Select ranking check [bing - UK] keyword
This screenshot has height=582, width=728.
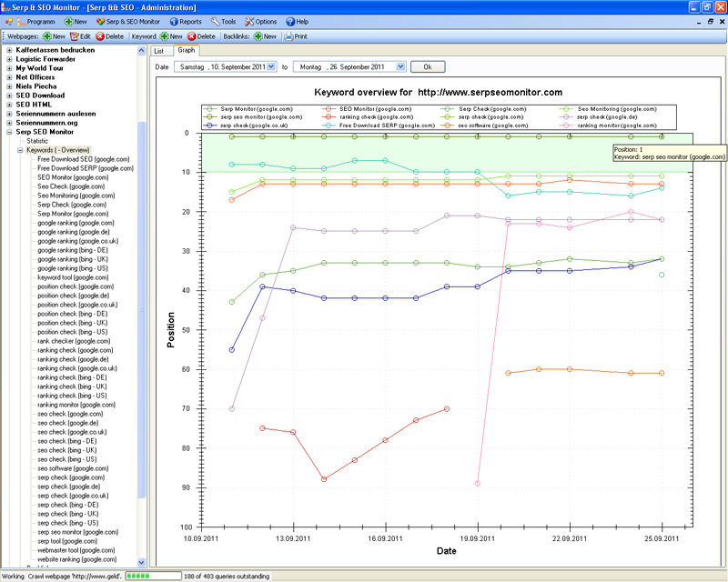73,386
